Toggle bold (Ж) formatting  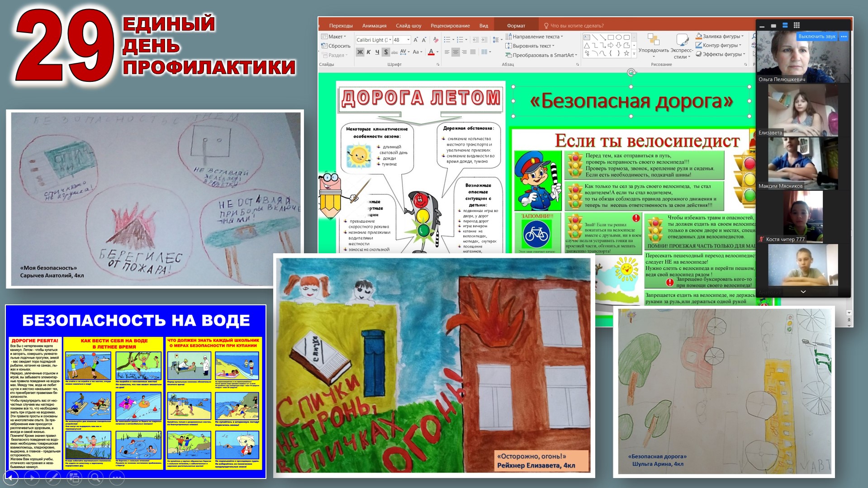click(x=360, y=52)
